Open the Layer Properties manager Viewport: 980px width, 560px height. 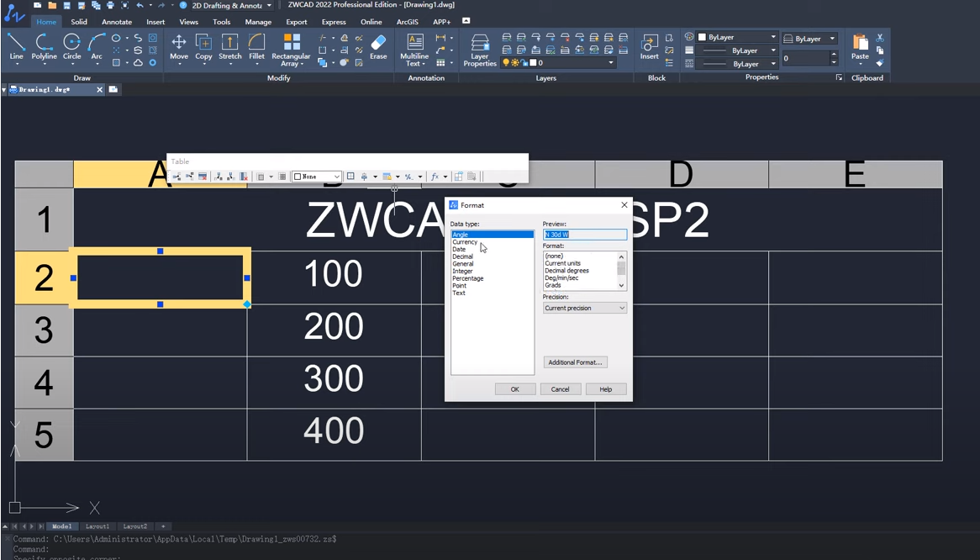(x=479, y=50)
